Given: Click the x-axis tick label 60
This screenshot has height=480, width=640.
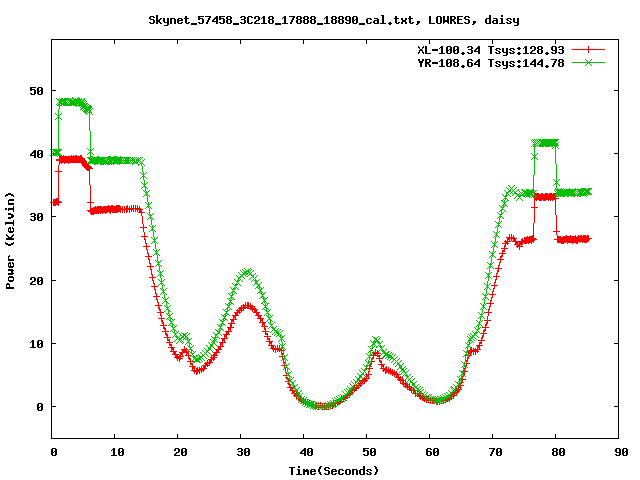Looking at the screenshot, I should (x=432, y=452).
